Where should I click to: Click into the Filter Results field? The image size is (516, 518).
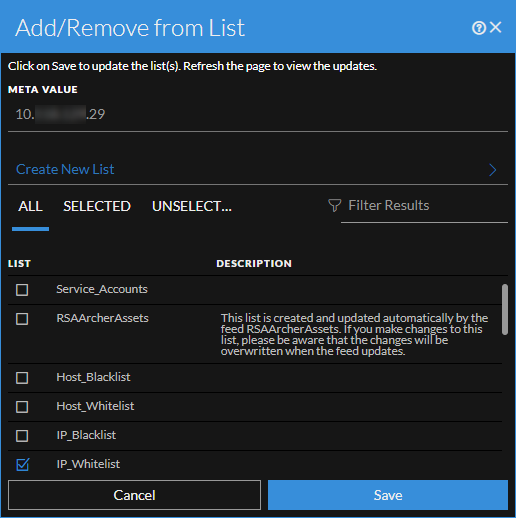(424, 206)
